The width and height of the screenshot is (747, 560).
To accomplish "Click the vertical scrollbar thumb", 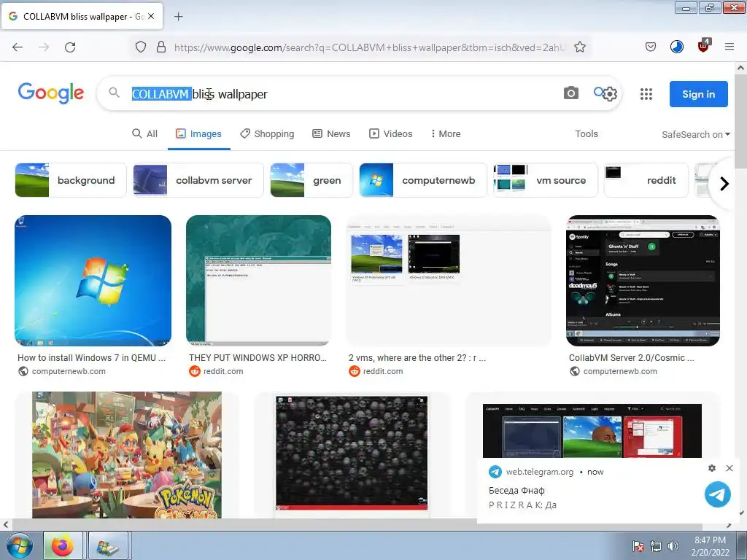I will [x=740, y=122].
